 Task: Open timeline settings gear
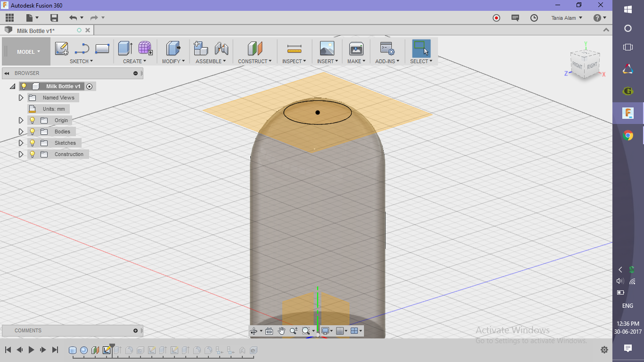(604, 350)
